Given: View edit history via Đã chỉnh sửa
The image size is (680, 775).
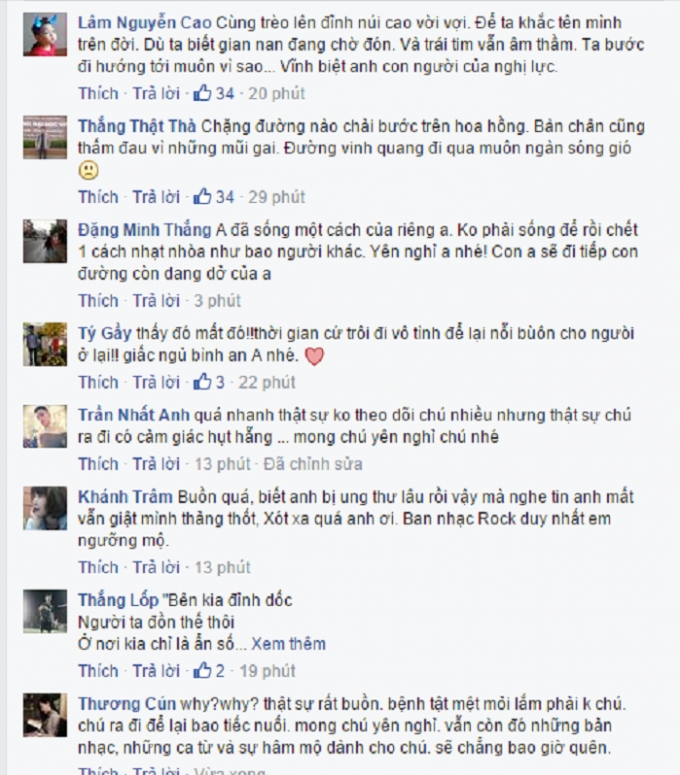Looking at the screenshot, I should (x=313, y=464).
